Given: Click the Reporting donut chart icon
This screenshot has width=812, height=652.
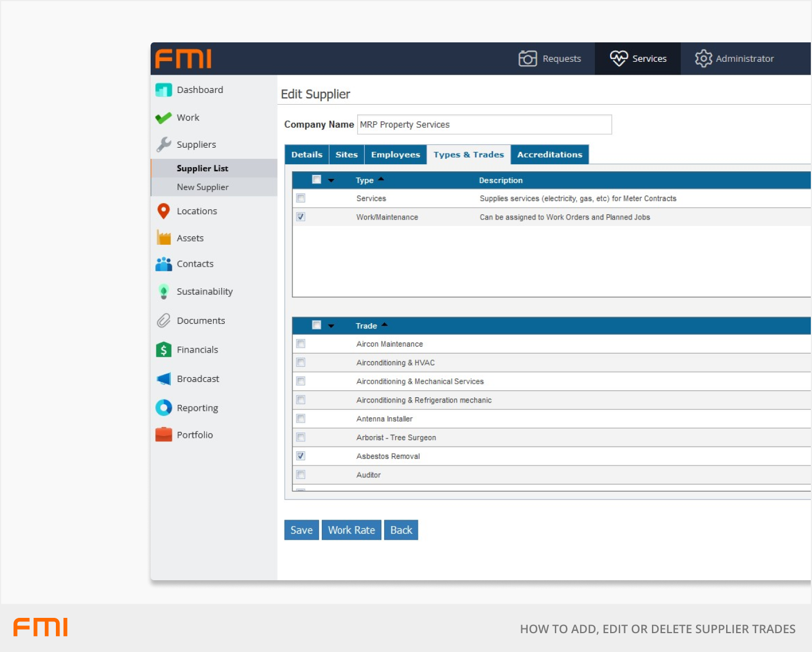Looking at the screenshot, I should (164, 408).
